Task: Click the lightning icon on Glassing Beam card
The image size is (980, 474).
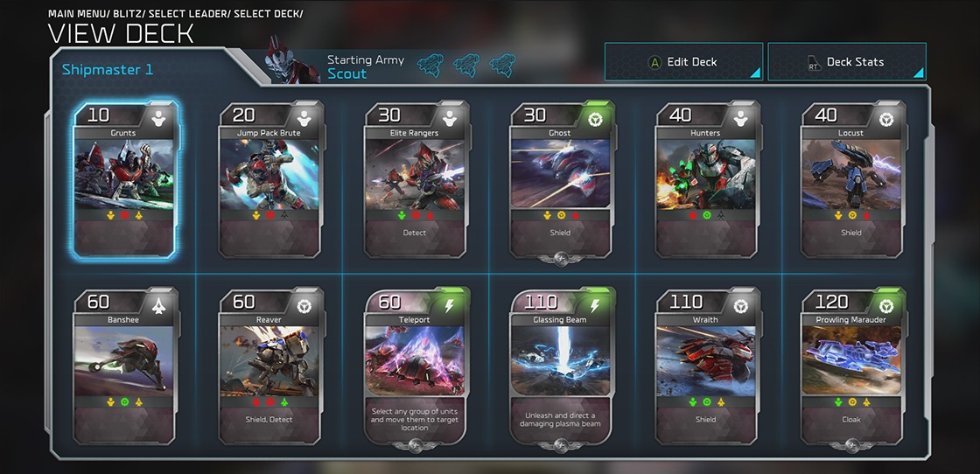Action: click(x=595, y=305)
